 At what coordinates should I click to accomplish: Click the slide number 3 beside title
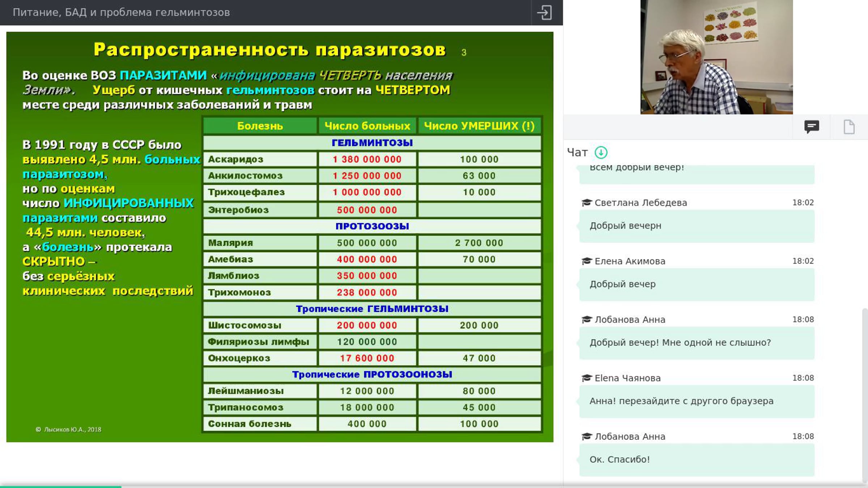(x=464, y=53)
